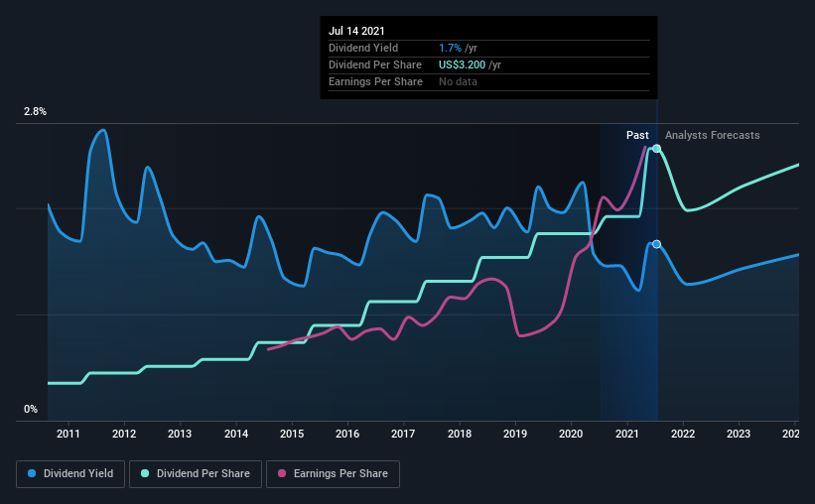Click the Analysts Forecasts label
The width and height of the screenshot is (815, 504).
(x=712, y=135)
